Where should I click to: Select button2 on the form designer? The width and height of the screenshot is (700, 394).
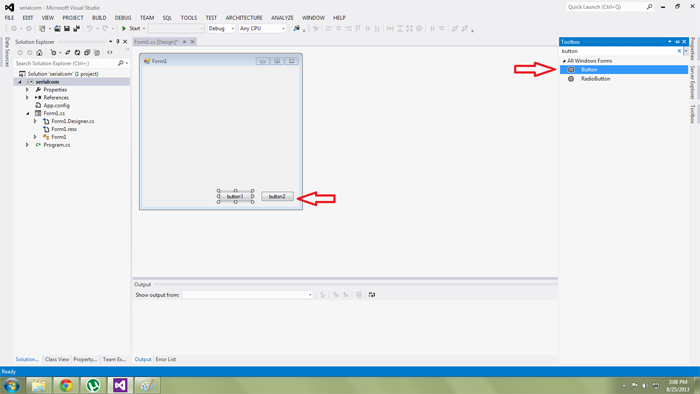coord(277,196)
